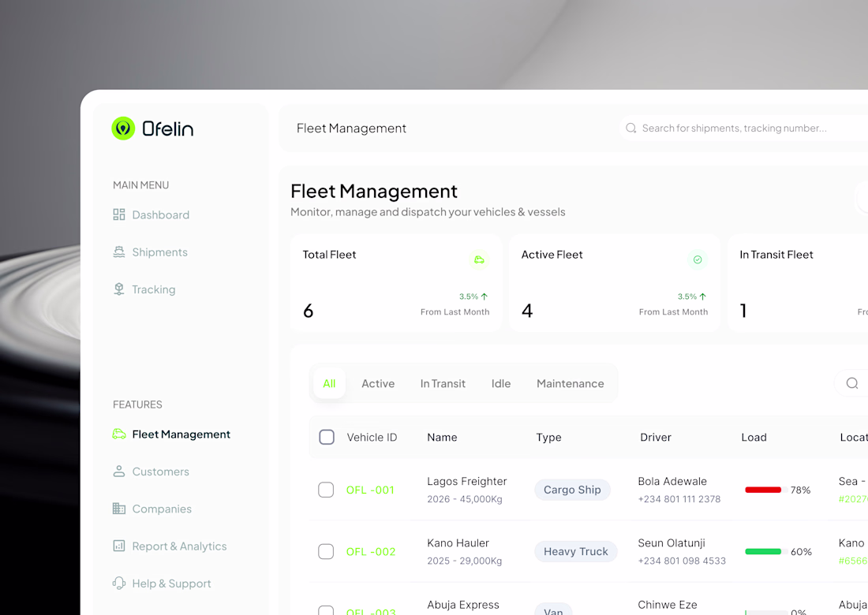The image size is (868, 615).
Task: Click driver Chinwe Eze
Action: click(668, 605)
